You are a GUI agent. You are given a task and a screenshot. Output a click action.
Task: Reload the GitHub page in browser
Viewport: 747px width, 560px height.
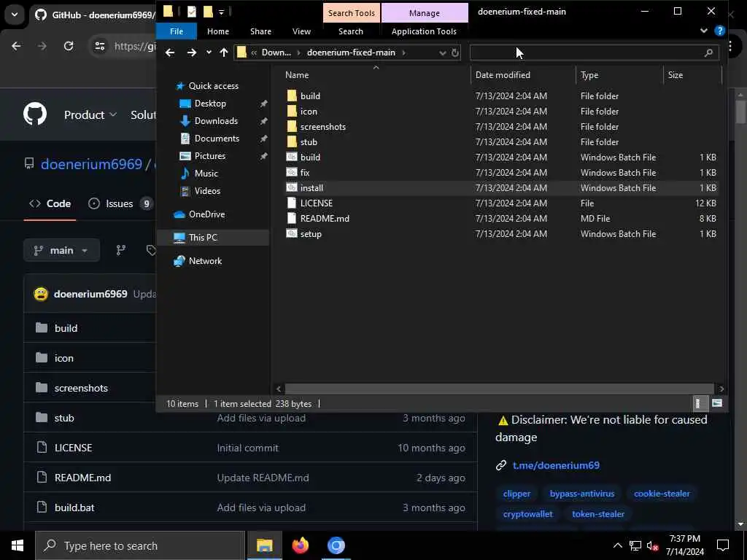[69, 46]
